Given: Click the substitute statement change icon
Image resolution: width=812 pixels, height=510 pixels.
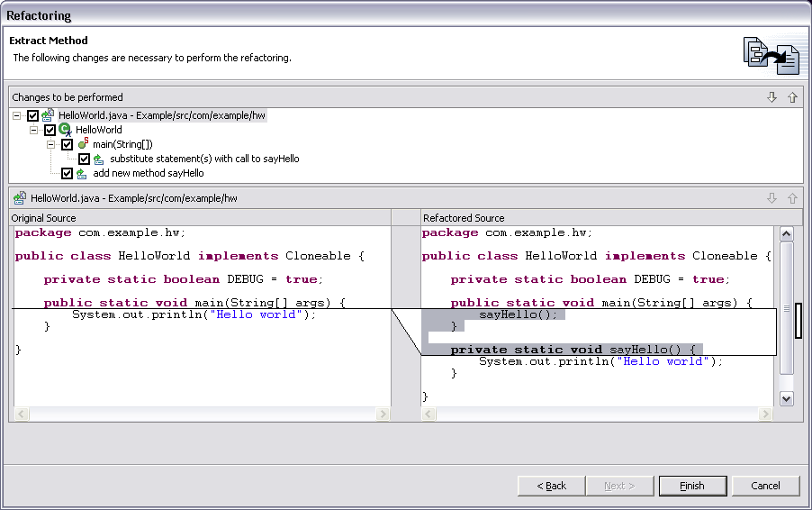Looking at the screenshot, I should click(99, 159).
